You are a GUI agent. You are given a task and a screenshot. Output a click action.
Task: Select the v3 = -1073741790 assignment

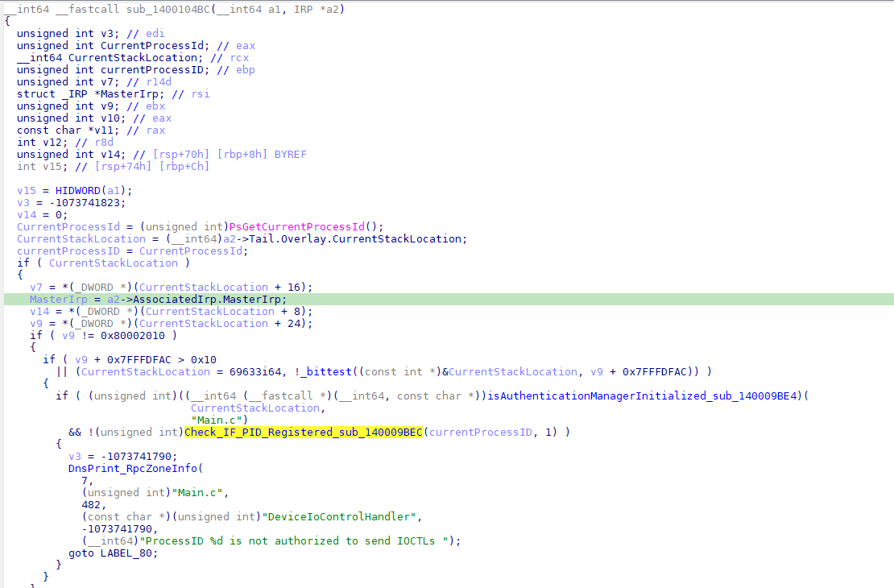122,456
